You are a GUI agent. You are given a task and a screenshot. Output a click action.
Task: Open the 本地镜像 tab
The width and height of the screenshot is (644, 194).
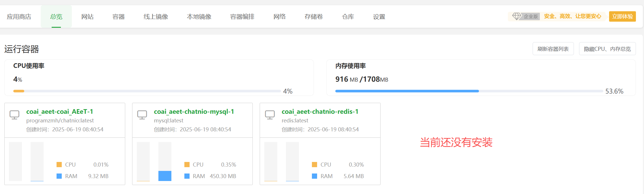(199, 17)
